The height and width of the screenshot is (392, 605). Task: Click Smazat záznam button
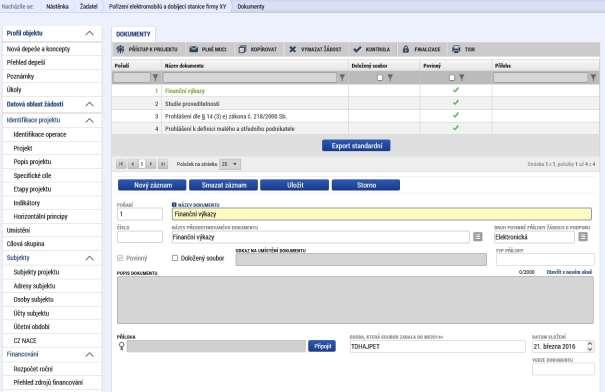pyautogui.click(x=224, y=185)
